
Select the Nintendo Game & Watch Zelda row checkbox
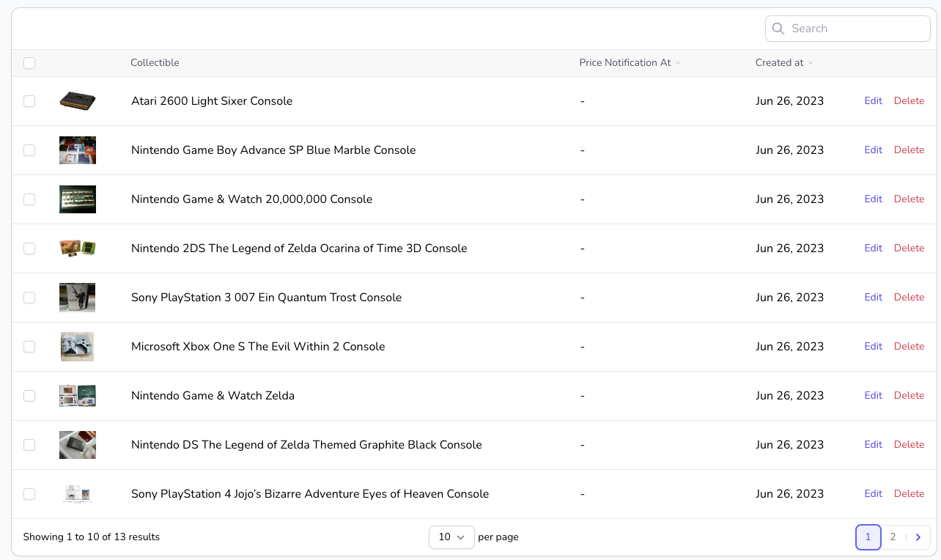[x=29, y=396]
